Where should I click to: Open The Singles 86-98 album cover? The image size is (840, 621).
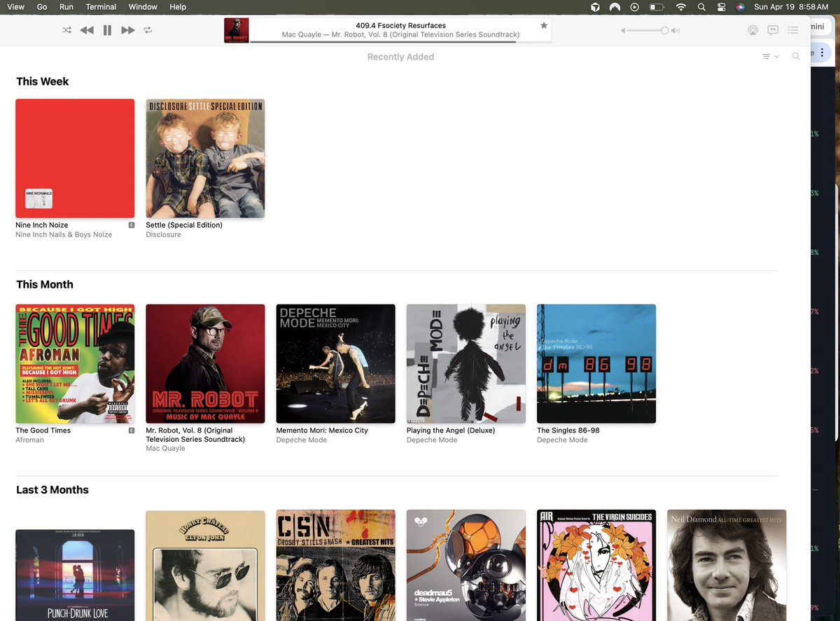[x=596, y=363]
